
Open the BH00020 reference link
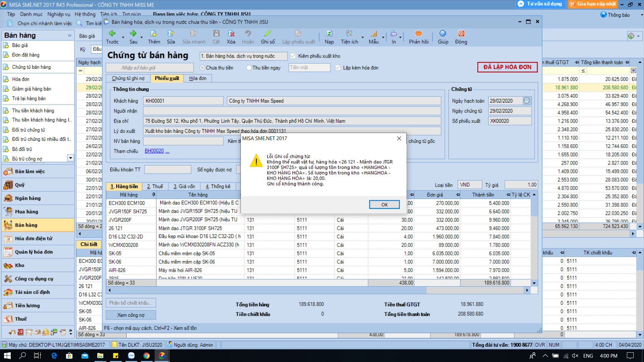[154, 151]
